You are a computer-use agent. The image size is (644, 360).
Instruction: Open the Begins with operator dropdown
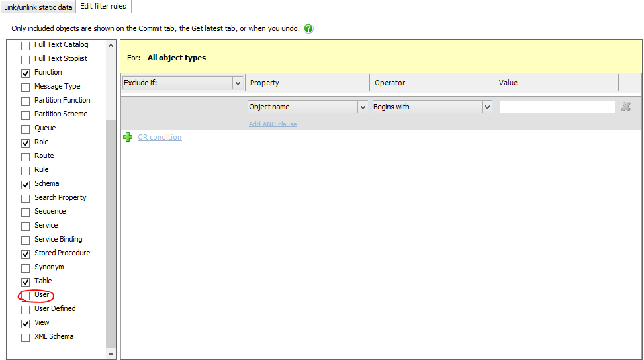coord(487,107)
